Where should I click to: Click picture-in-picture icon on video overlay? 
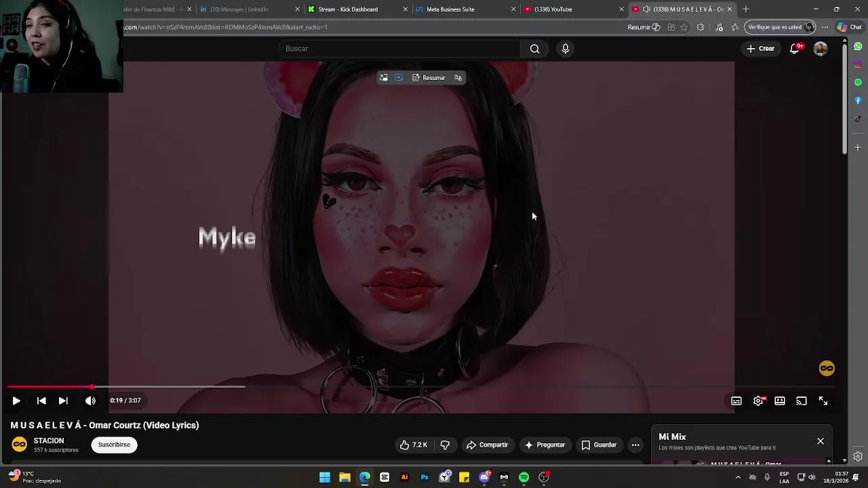click(x=384, y=78)
